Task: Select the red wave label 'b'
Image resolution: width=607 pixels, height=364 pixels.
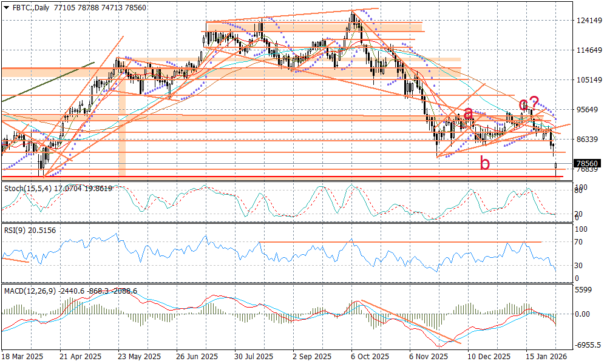Action: 484,163
